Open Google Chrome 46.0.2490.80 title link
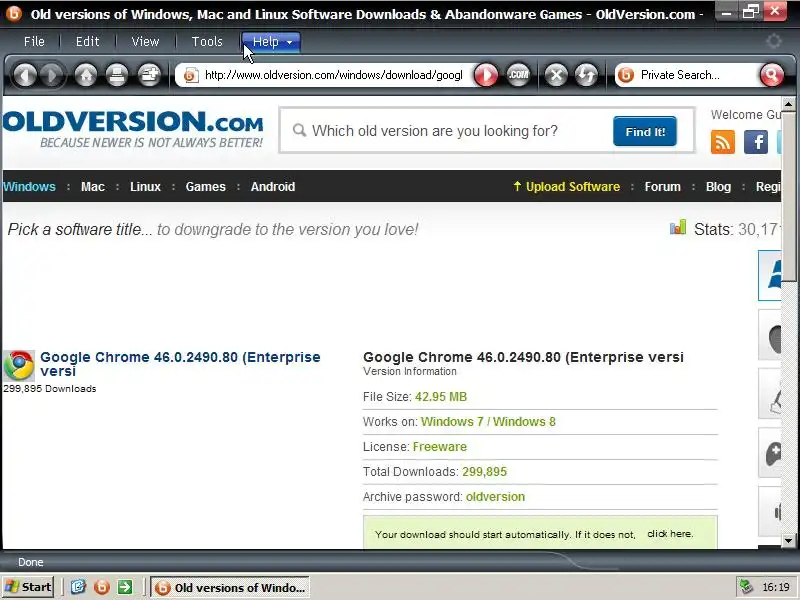Image resolution: width=800 pixels, height=600 pixels. coord(180,364)
